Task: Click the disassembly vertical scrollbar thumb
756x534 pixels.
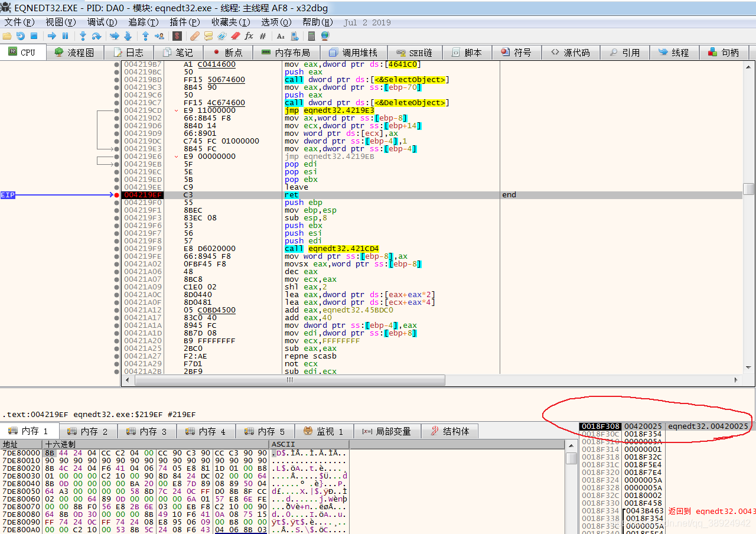Action: pos(748,189)
